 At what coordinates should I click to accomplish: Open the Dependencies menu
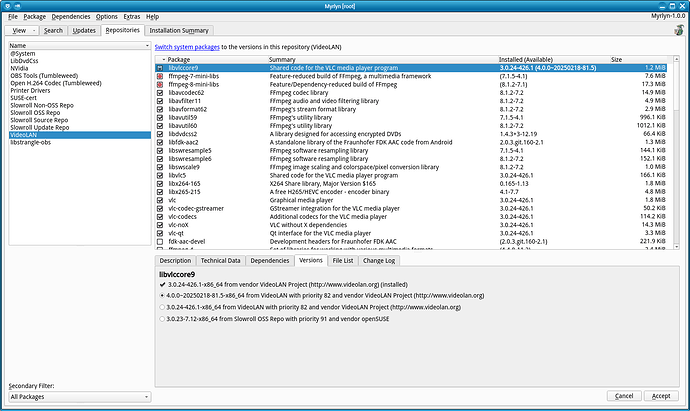tap(71, 17)
